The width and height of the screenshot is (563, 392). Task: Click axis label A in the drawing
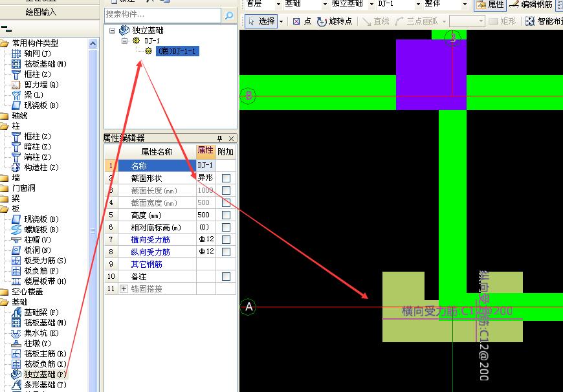click(248, 307)
